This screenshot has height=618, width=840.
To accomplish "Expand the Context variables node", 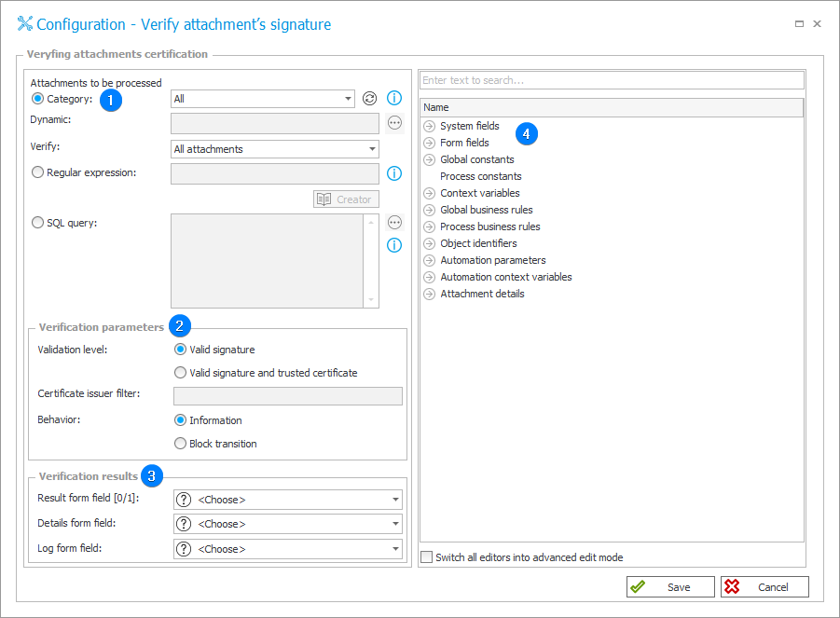I will (429, 193).
